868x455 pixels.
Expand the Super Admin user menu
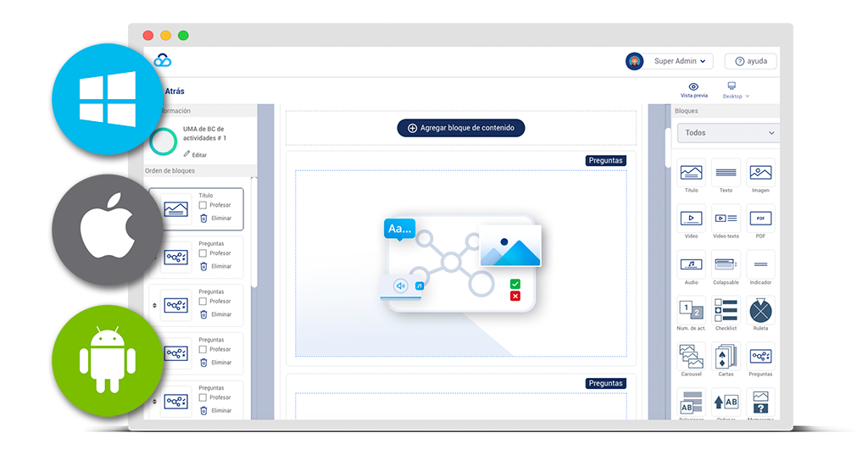point(682,61)
